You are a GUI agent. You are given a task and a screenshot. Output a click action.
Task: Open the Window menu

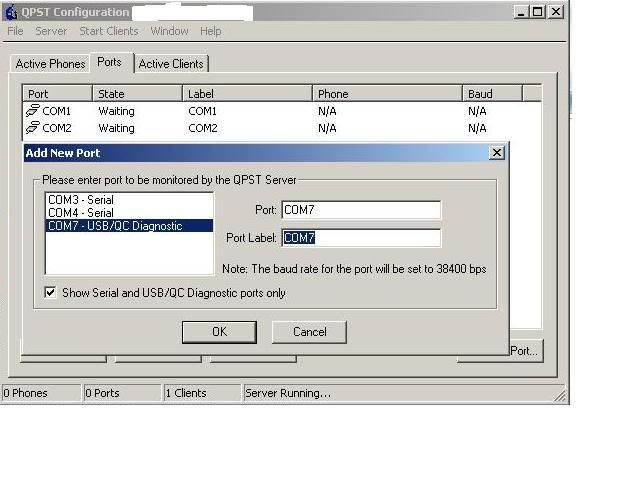[169, 31]
